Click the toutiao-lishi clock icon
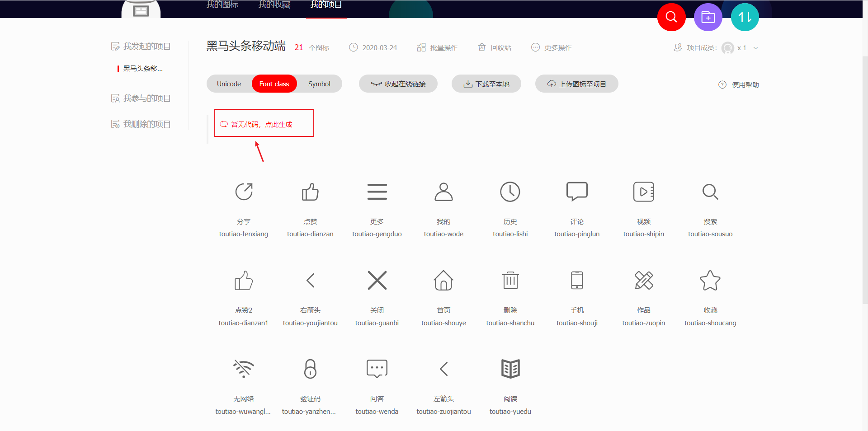Viewport: 868px width, 431px height. [510, 192]
